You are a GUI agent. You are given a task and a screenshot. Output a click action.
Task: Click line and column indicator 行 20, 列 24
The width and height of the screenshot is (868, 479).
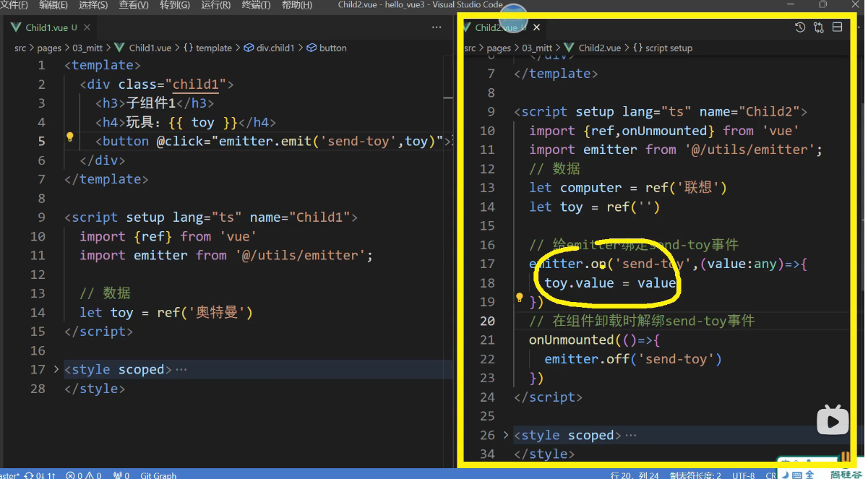click(635, 475)
